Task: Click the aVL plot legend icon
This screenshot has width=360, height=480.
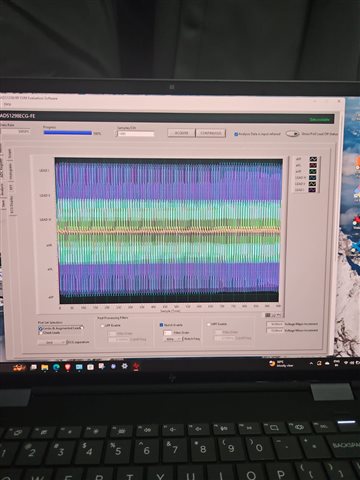Action: [313, 165]
